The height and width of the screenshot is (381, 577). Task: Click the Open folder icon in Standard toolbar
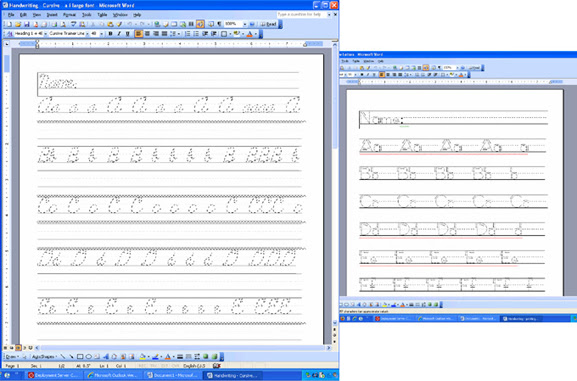18,24
